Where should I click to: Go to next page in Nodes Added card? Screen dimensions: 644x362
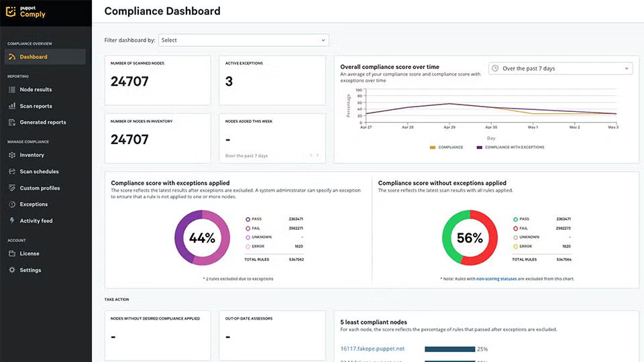(x=318, y=156)
